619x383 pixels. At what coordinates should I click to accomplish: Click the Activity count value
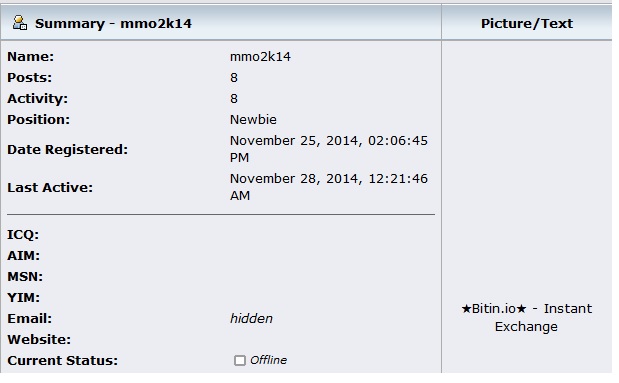234,98
